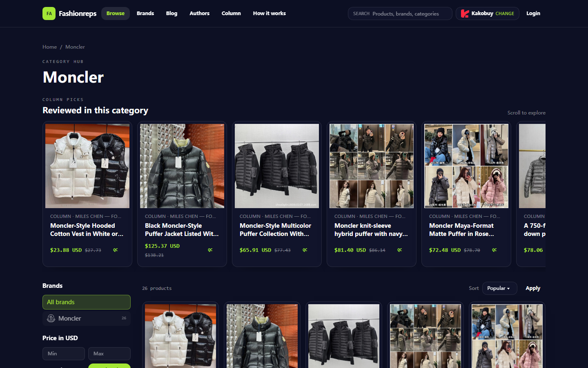Open QC badge on $23.88 vest card
The image size is (588, 368).
(x=116, y=250)
